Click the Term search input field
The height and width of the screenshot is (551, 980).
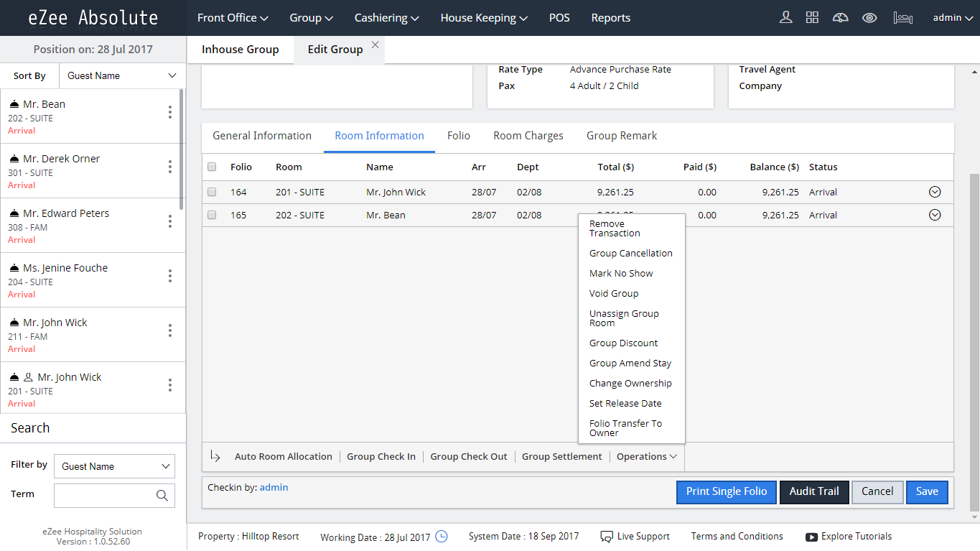(x=108, y=495)
